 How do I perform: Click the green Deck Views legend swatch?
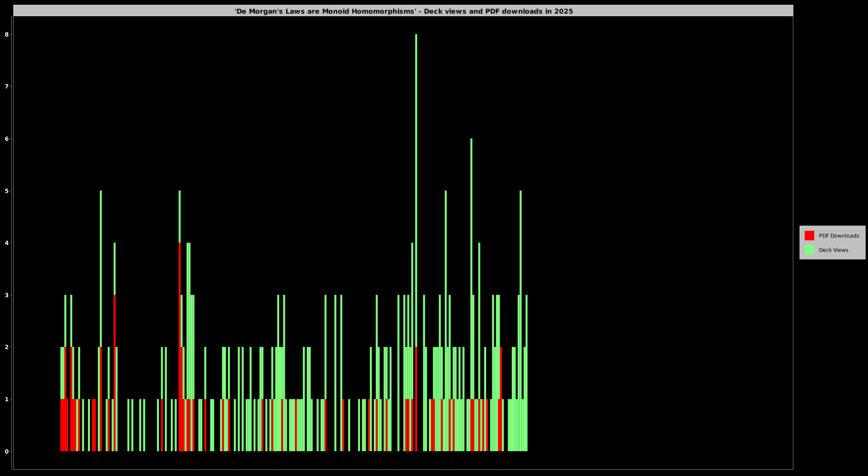pos(809,250)
